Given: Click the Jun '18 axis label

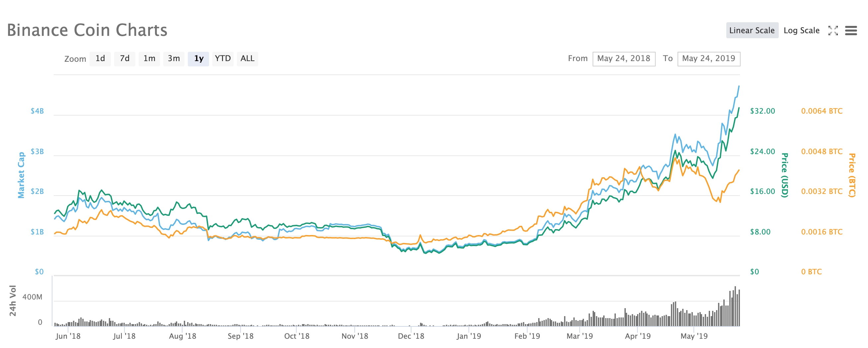Looking at the screenshot, I should 68,336.
